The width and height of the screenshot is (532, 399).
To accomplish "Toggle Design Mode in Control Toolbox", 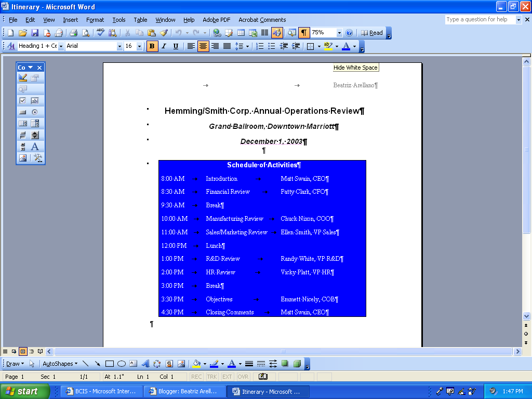I will coord(23,78).
